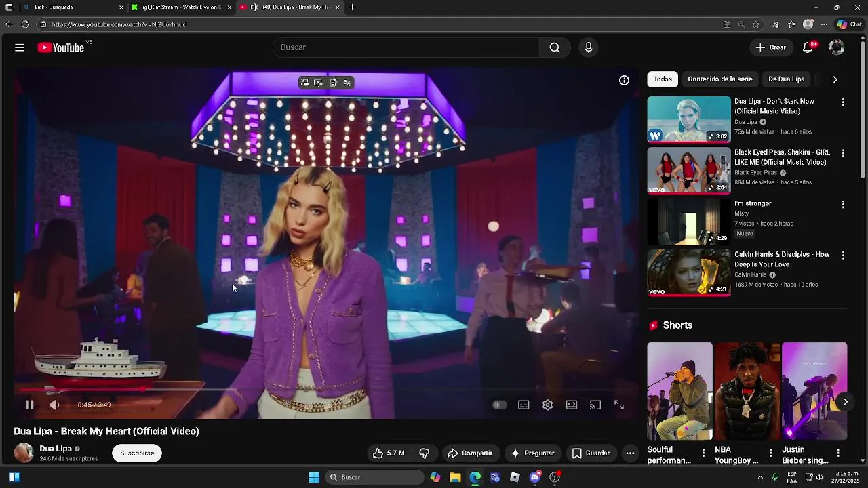Show video info card icon
Viewport: 868px width, 488px height.
624,80
